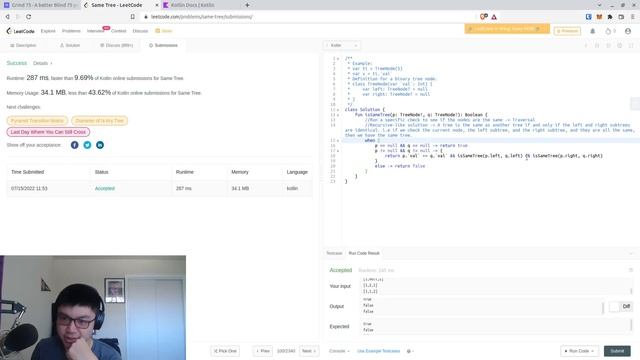Expand the Details dropdown next to Success
The image size is (640, 360).
point(42,63)
